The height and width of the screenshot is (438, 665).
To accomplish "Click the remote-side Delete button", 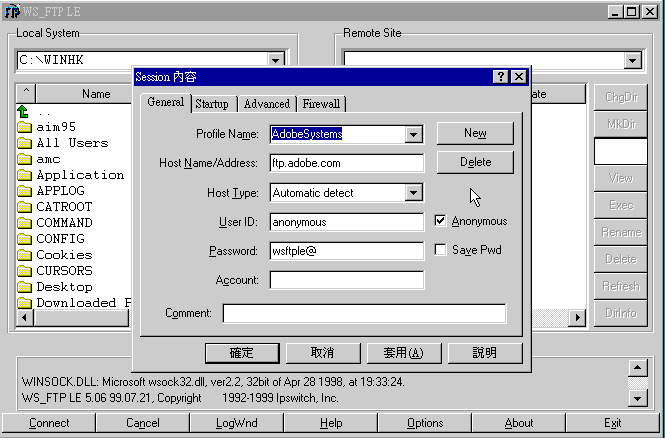I will click(x=621, y=259).
